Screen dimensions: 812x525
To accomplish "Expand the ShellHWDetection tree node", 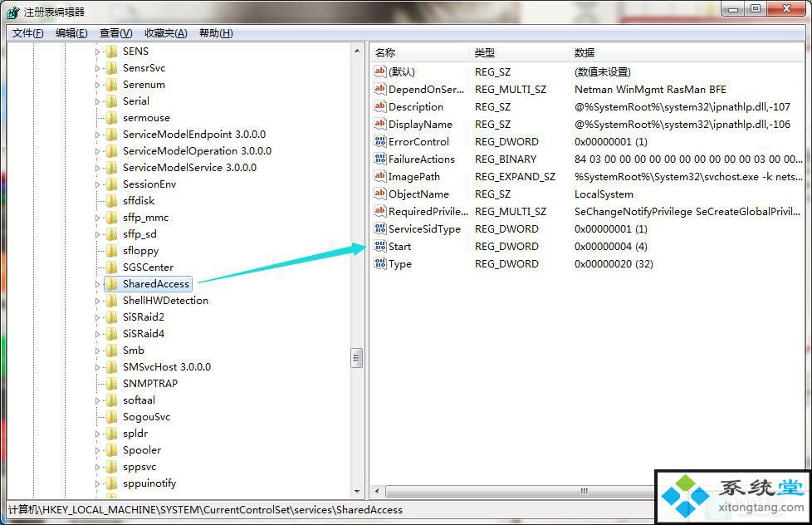I will click(x=97, y=301).
